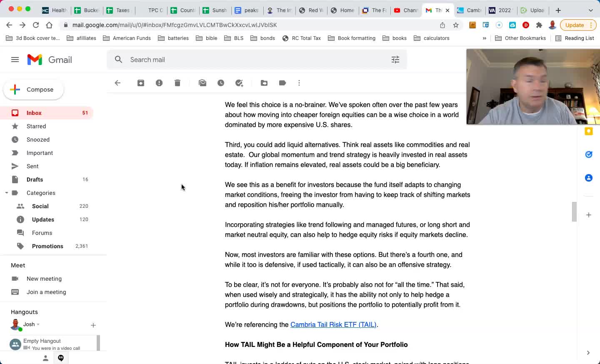
Task: Open Google Tasks side panel icon
Action: tap(589, 155)
